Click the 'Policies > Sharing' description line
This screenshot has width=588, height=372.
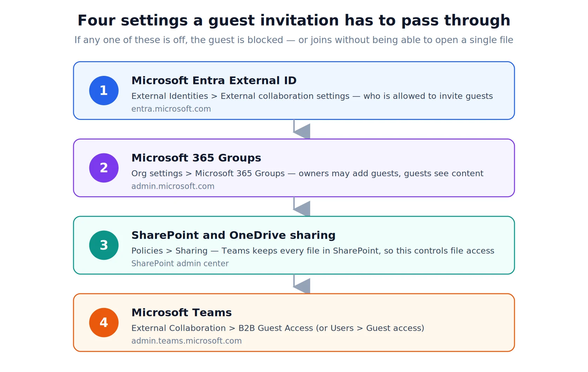[313, 251]
